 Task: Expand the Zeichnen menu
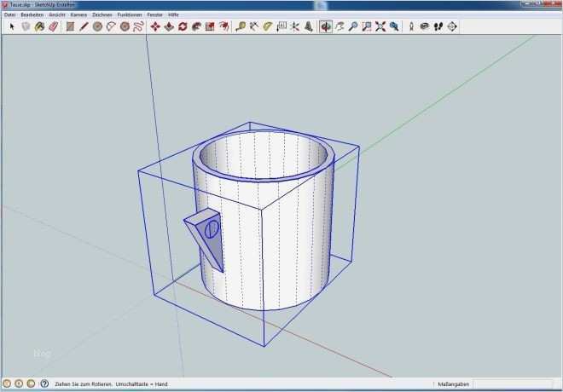pyautogui.click(x=102, y=14)
